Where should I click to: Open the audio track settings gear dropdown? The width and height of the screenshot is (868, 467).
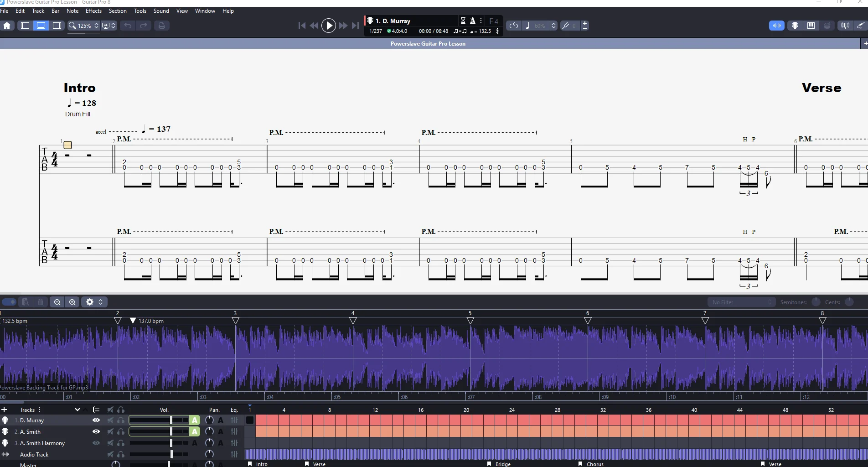[x=94, y=302]
